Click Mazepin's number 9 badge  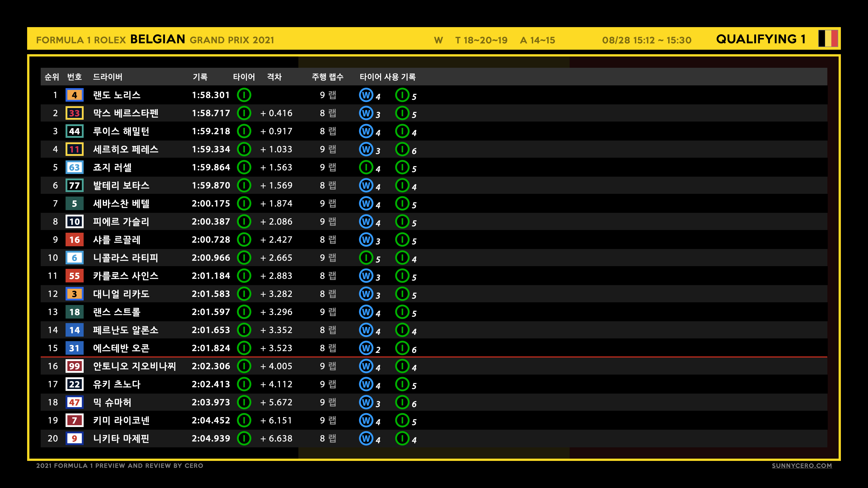point(74,438)
